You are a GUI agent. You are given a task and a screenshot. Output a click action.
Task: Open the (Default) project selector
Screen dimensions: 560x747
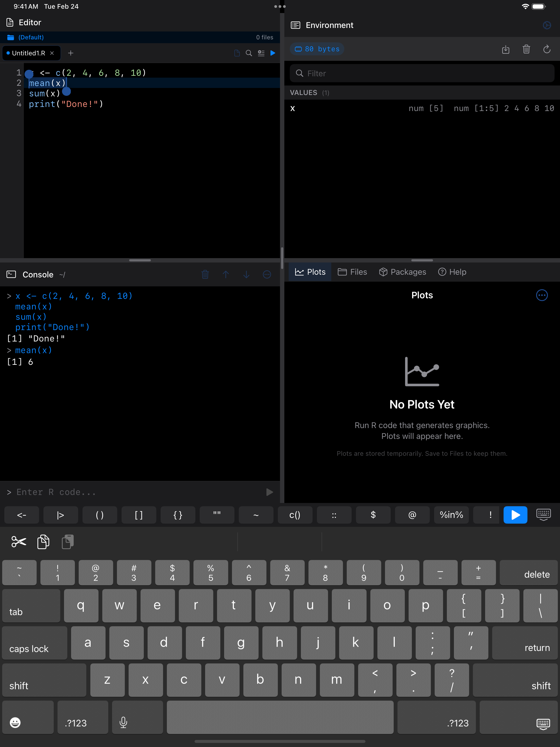pyautogui.click(x=31, y=37)
